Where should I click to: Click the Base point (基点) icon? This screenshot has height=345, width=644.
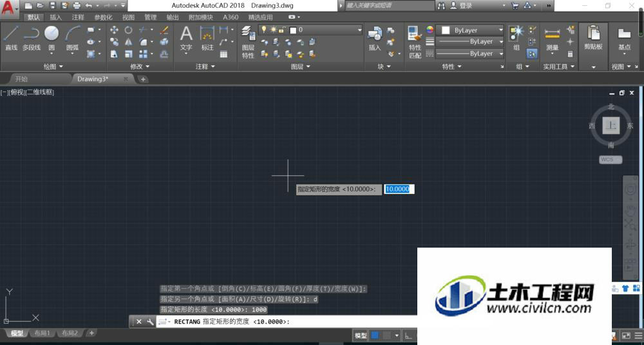[624, 38]
